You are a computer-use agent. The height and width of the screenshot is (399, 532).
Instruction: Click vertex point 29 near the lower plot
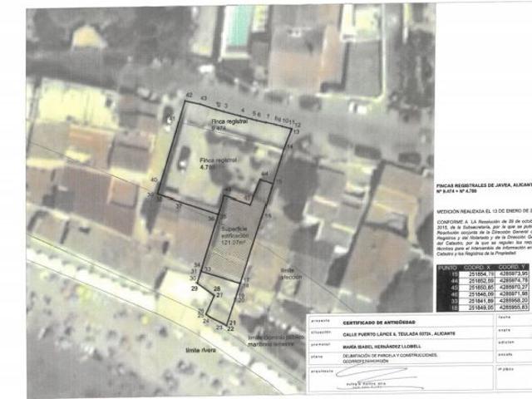pyautogui.click(x=194, y=288)
